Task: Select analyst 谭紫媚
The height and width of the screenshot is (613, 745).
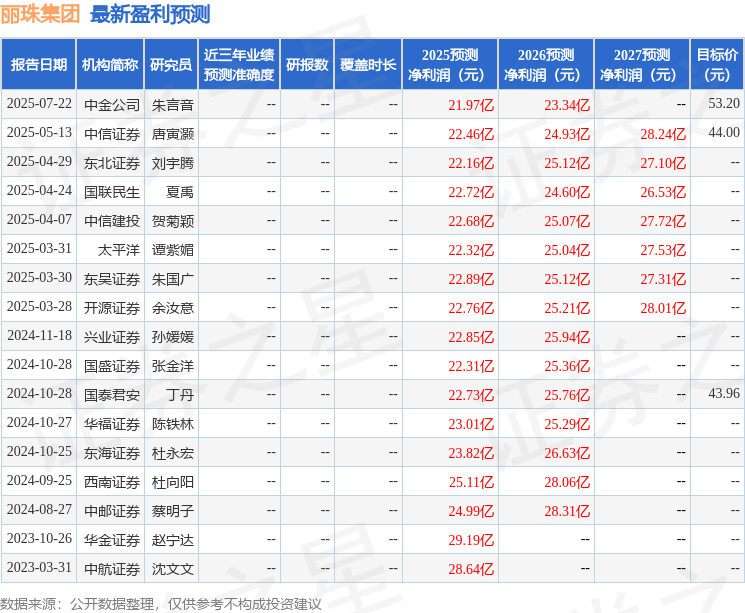Action: 172,250
